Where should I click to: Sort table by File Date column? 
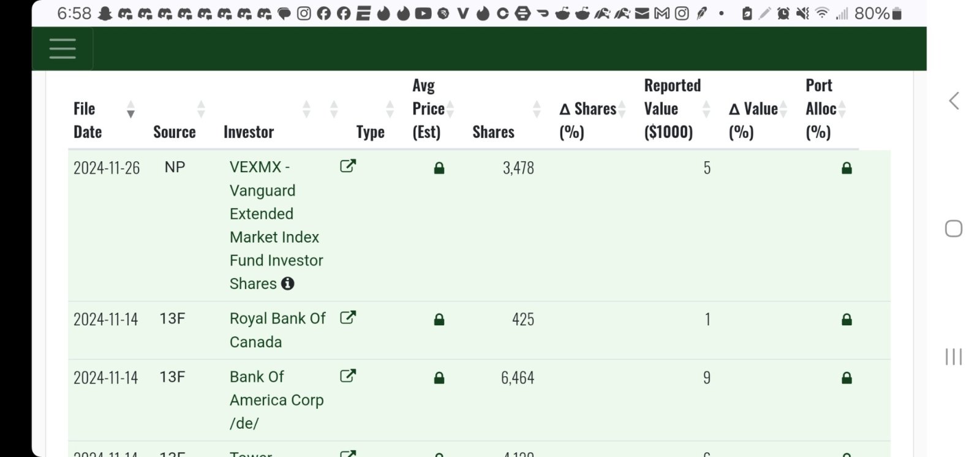130,109
